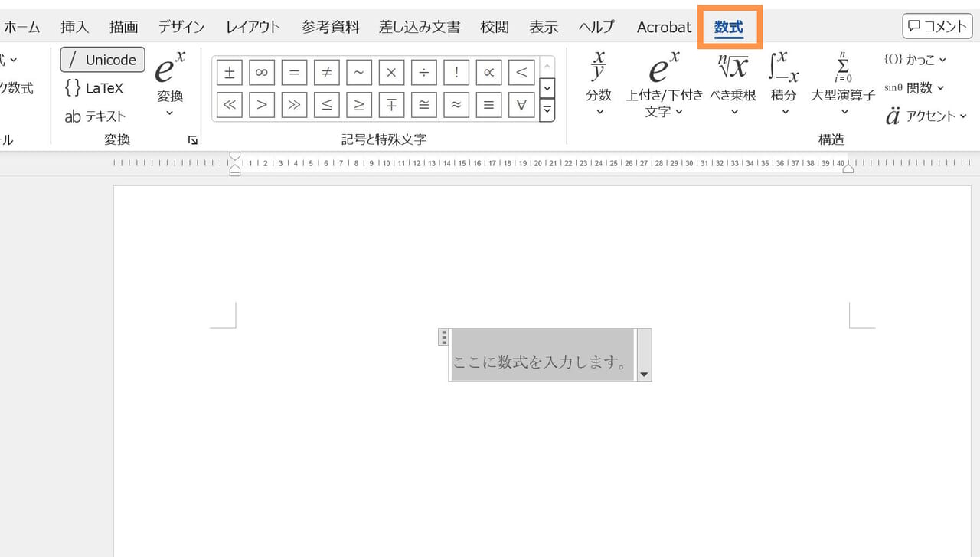980x557 pixels.
Task: Switch to テキスト (text) mode
Action: (96, 116)
